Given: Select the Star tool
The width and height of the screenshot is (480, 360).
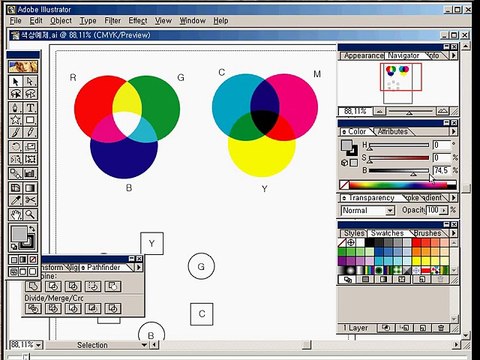Looking at the screenshot, I should click(15, 120).
